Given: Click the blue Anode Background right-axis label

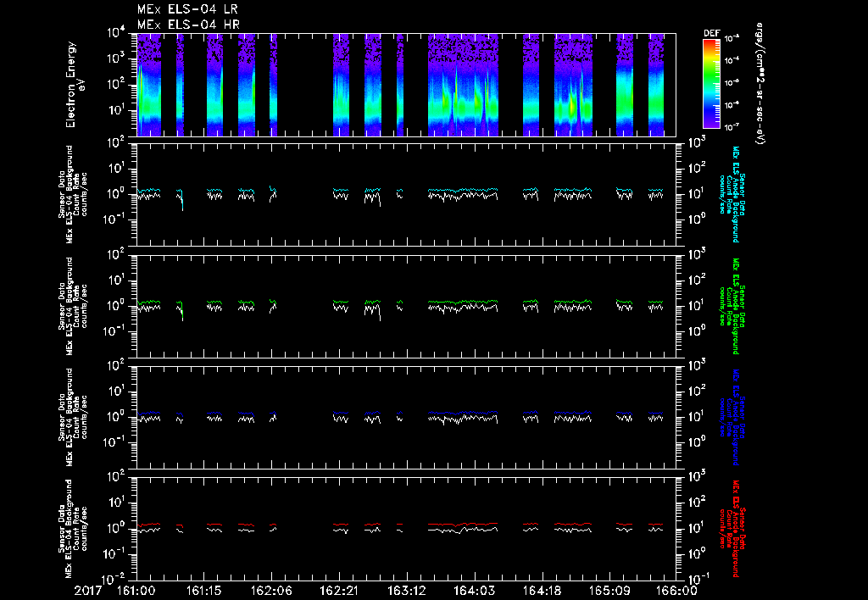Looking at the screenshot, I should point(732,417).
